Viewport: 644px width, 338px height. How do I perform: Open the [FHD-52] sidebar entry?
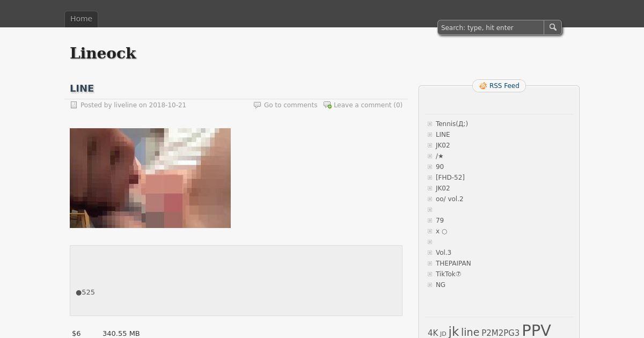pyautogui.click(x=450, y=178)
